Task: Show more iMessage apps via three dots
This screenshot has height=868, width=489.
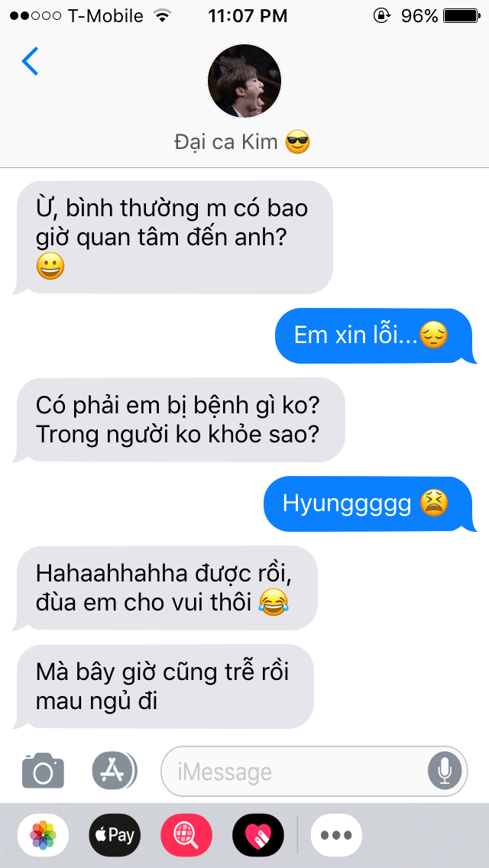Action: tap(336, 835)
